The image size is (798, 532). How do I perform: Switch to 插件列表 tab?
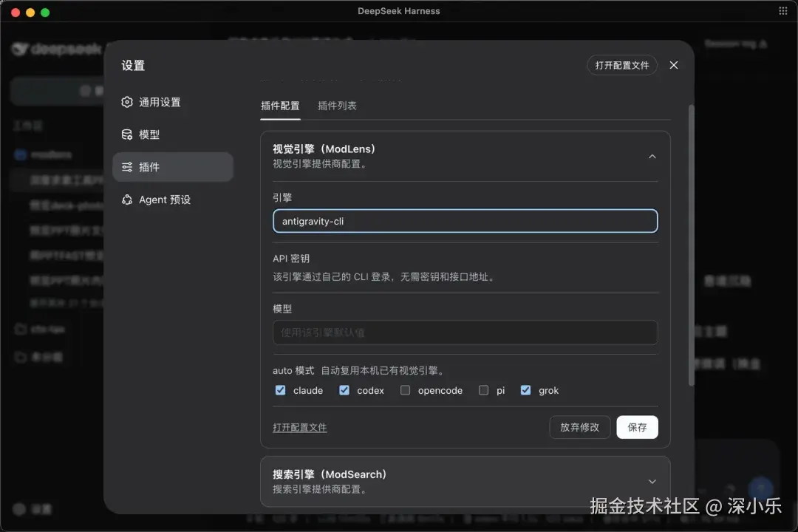pyautogui.click(x=337, y=106)
